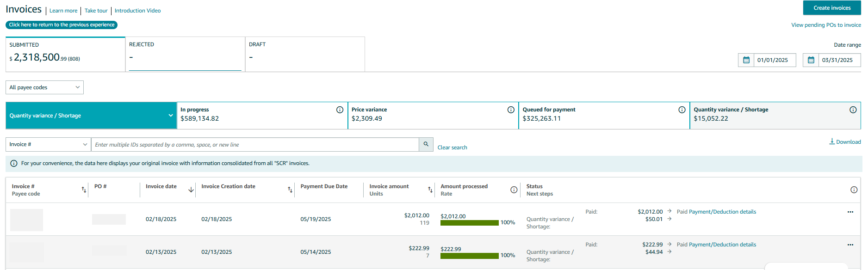Click the PO # column header
Viewport: 868px width, 270px height.
pyautogui.click(x=100, y=186)
